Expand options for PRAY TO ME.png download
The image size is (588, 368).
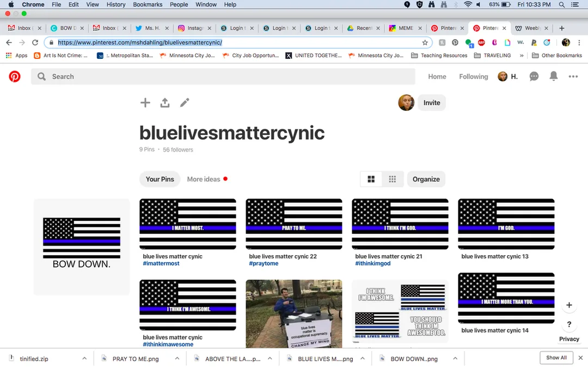[177, 359]
